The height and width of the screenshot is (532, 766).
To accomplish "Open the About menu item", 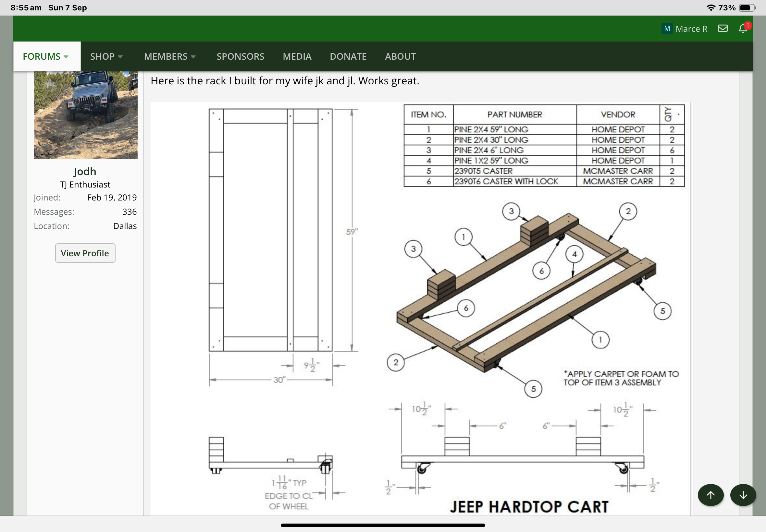I will pyautogui.click(x=400, y=56).
